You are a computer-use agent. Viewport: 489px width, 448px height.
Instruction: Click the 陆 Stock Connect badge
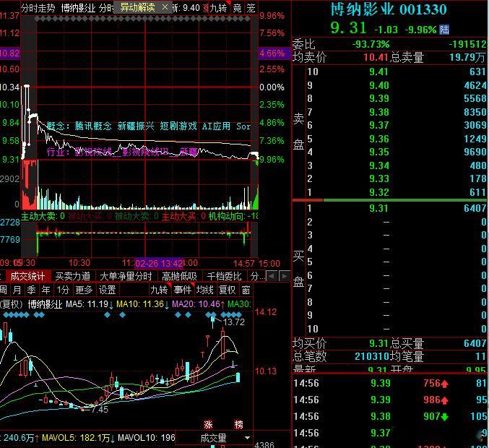tap(444, 30)
